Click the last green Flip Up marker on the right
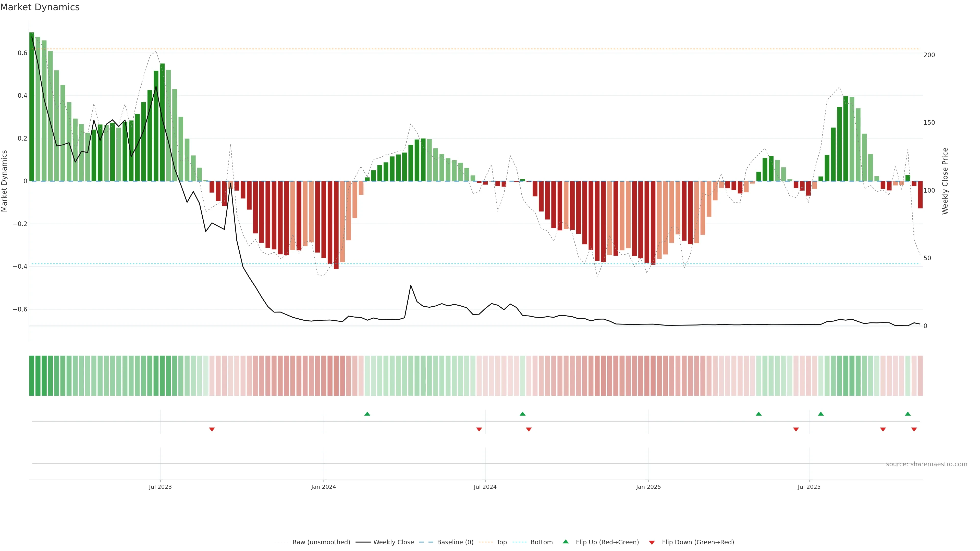Screen dimensions: 980x551 tap(908, 414)
